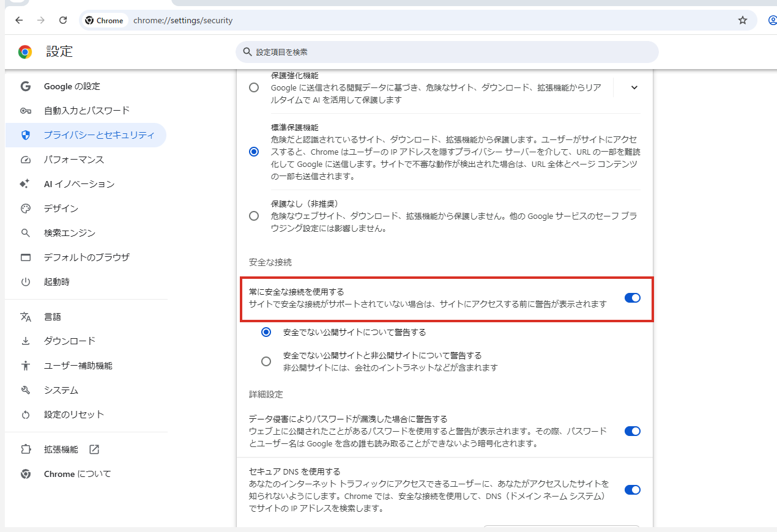Click the magnifier icon in settings search
Image resolution: width=777 pixels, height=532 pixels.
[247, 52]
